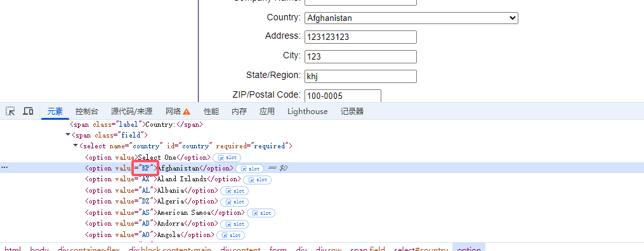Toggle the device toolbar icon
Image resolution: width=644 pixels, height=251 pixels.
[28, 111]
